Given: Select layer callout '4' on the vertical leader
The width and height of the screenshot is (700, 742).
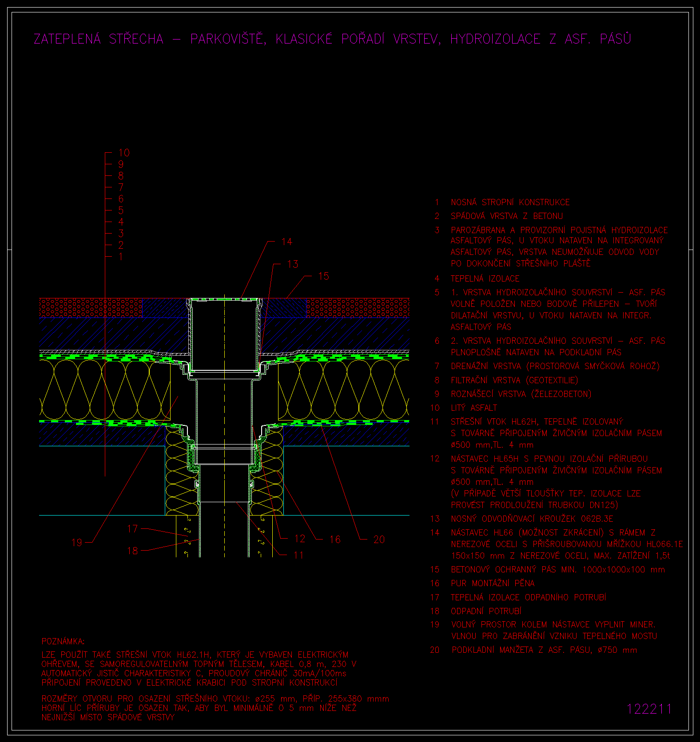Looking at the screenshot, I should point(121,222).
